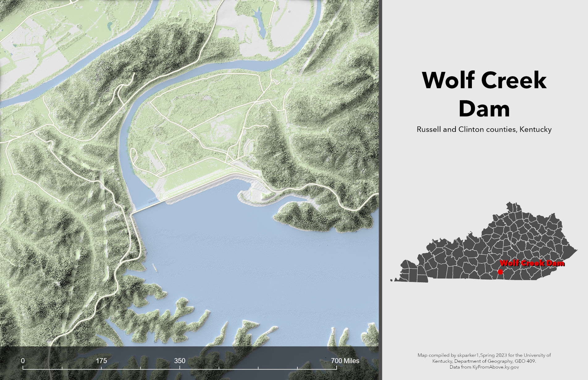Click the 'Wolf Creek Dam' map title
588x380 pixels.
point(484,94)
